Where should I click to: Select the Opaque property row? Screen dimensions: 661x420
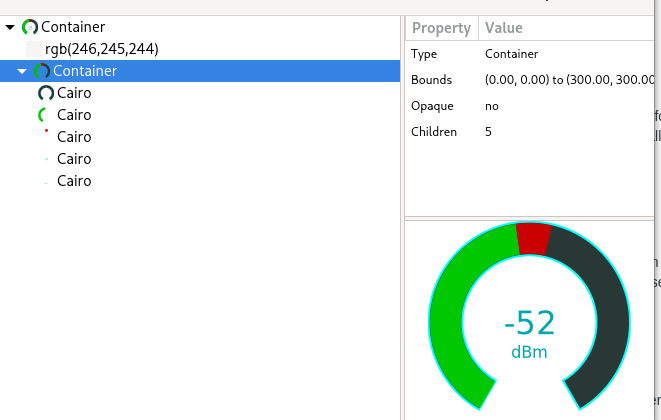point(520,106)
